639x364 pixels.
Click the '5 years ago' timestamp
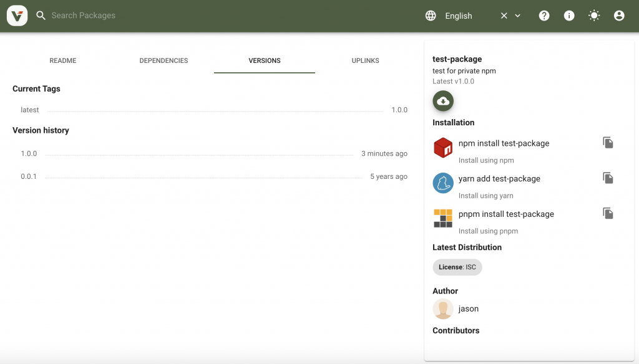(x=389, y=176)
